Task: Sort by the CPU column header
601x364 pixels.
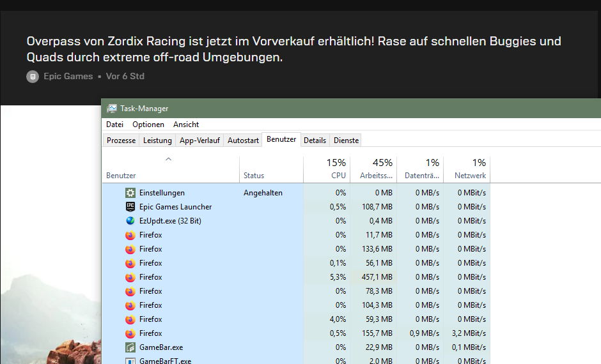Action: click(327, 170)
